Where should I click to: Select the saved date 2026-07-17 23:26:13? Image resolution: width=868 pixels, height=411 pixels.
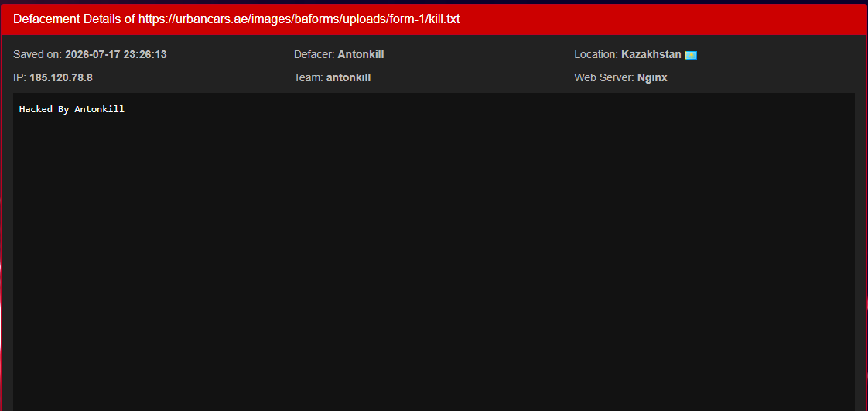tap(116, 54)
